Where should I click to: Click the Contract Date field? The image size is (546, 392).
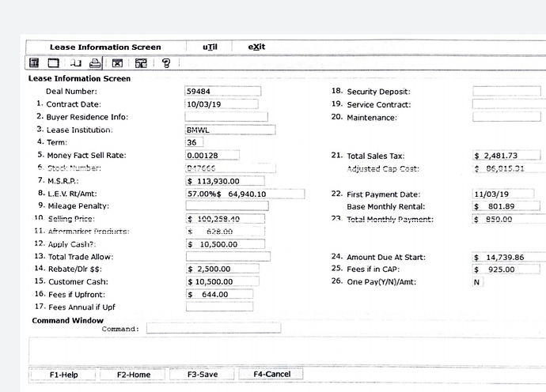point(229,104)
